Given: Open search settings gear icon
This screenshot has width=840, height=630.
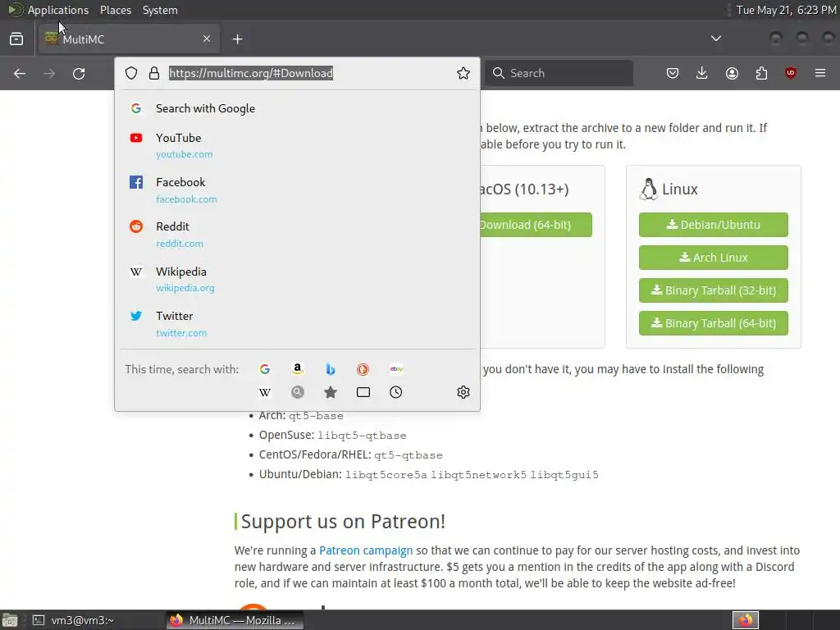Looking at the screenshot, I should coord(463,392).
